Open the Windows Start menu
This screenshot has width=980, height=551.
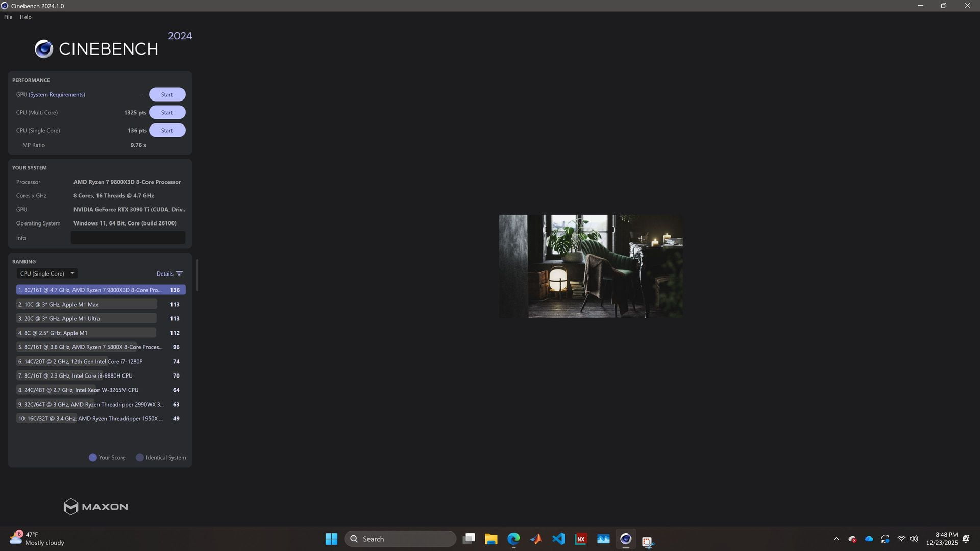click(x=331, y=539)
